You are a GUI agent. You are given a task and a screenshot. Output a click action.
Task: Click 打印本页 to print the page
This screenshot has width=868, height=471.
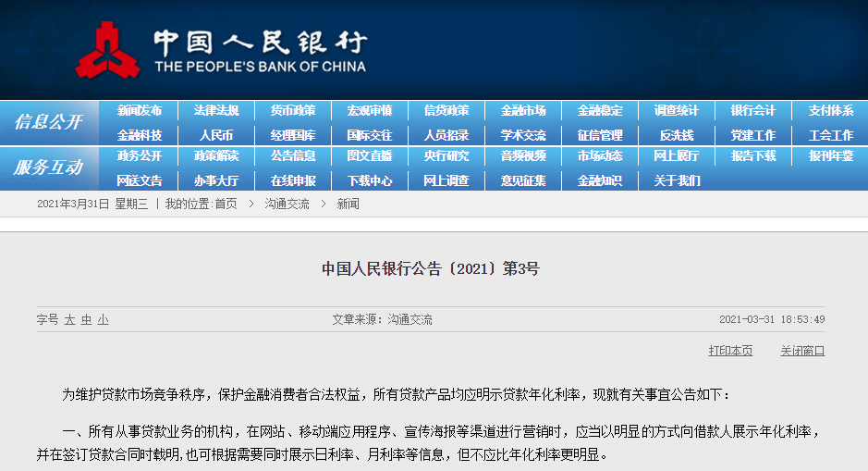click(730, 351)
